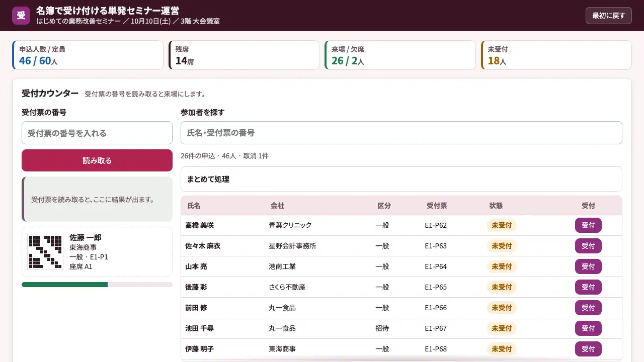
Task: Click the company 青葉クリニック
Action: tap(290, 225)
